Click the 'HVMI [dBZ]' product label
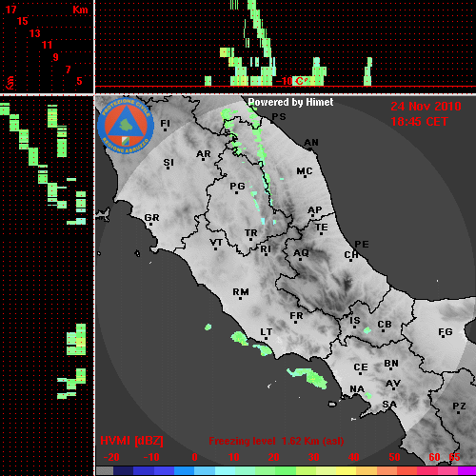Image resolution: width=476 pixels, height=476 pixels. tap(131, 441)
